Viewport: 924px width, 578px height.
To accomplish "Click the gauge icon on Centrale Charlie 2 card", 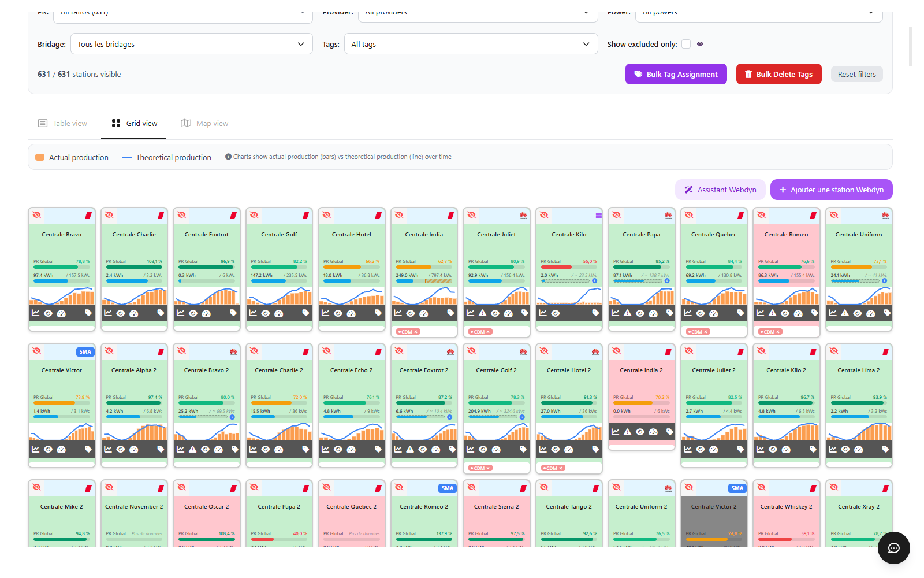I will coord(279,450).
